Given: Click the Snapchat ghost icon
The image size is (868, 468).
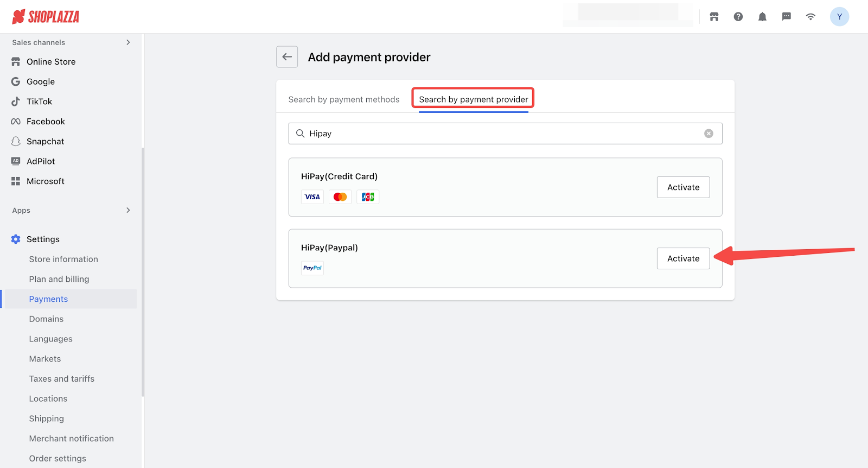Looking at the screenshot, I should click(16, 141).
